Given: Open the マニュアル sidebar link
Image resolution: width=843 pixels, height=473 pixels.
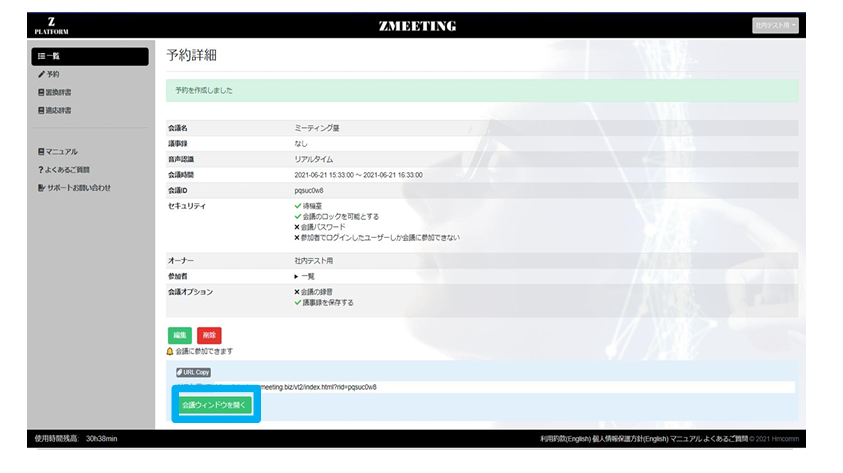Looking at the screenshot, I should [x=58, y=152].
